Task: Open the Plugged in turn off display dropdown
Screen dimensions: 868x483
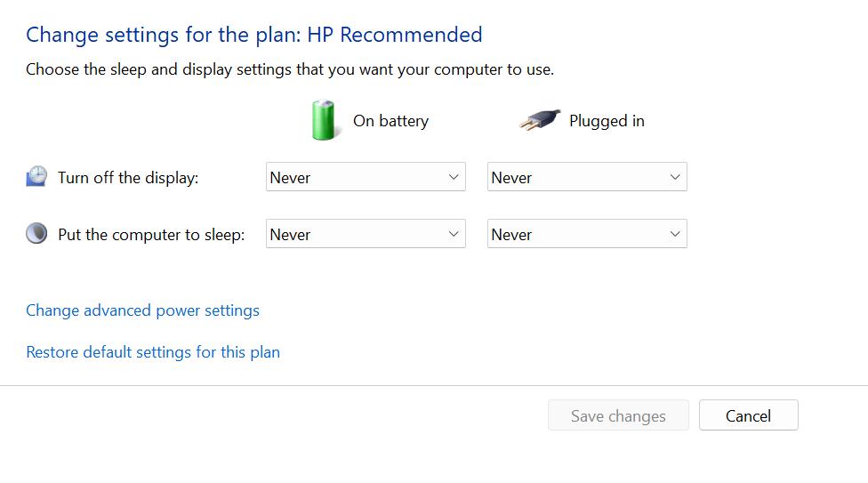Action: coord(587,177)
